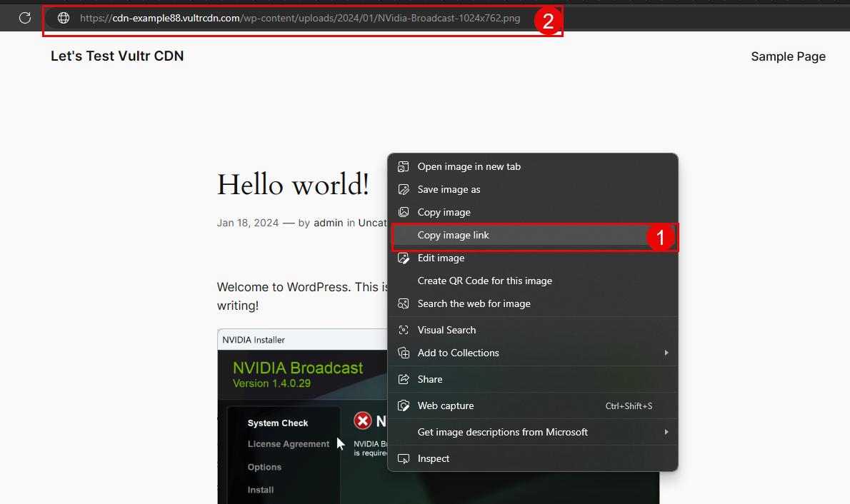This screenshot has height=504, width=850.
Task: Click the address bar URL
Action: tap(300, 19)
